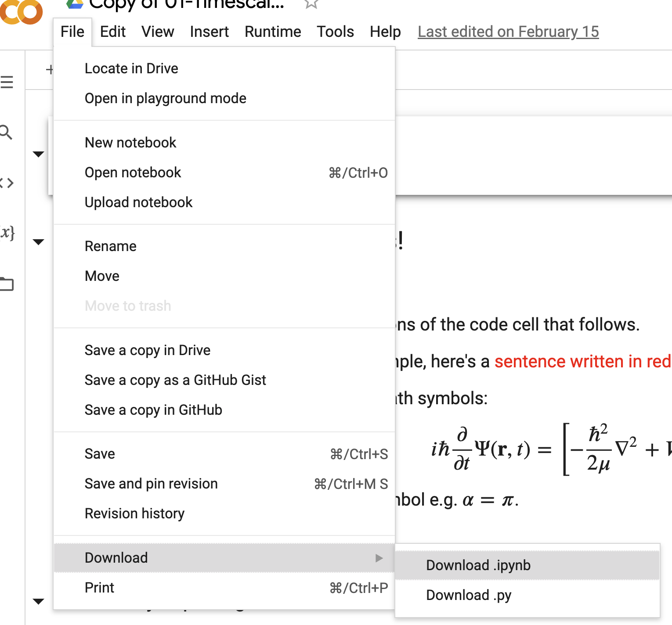Click the Colab logo icon
The height and width of the screenshot is (625, 672).
coord(21,11)
